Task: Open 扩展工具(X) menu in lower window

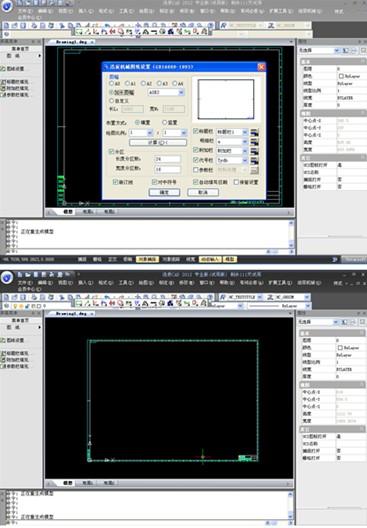Action: point(281,283)
